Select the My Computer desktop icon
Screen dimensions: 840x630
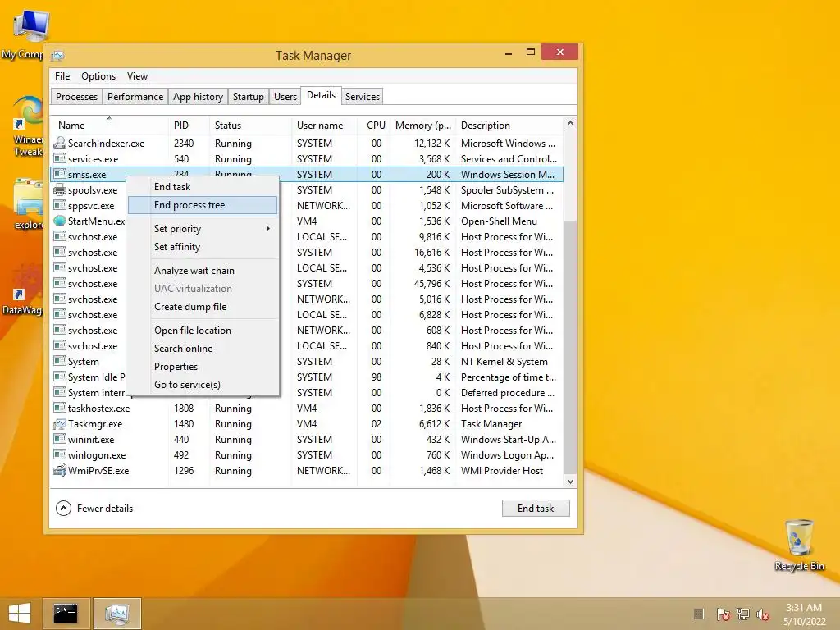pyautogui.click(x=24, y=34)
